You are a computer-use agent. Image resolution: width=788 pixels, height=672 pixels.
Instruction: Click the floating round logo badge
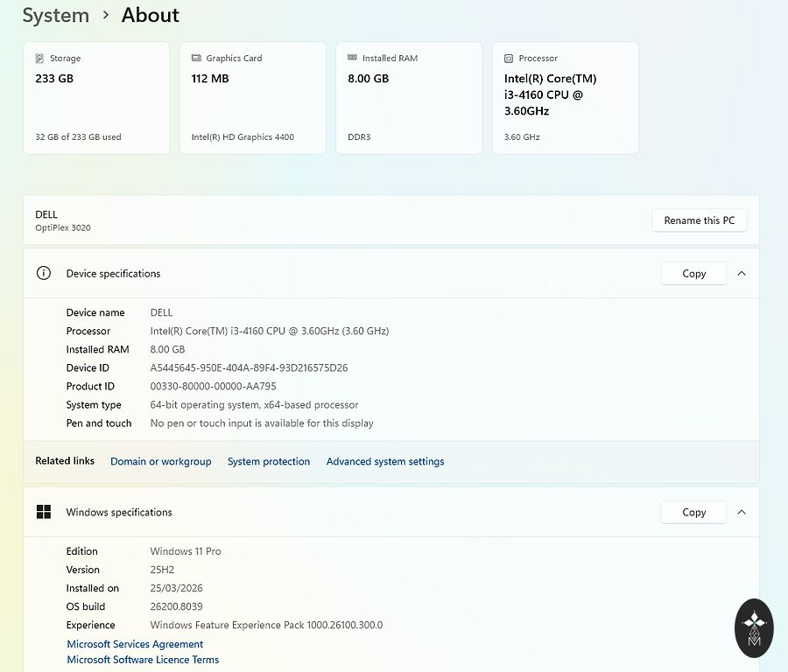pyautogui.click(x=754, y=627)
